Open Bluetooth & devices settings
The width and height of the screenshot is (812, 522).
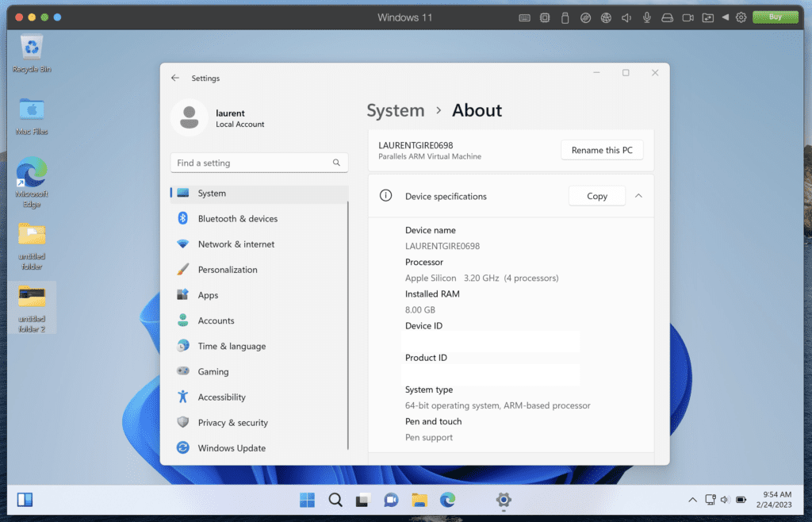(x=259, y=218)
